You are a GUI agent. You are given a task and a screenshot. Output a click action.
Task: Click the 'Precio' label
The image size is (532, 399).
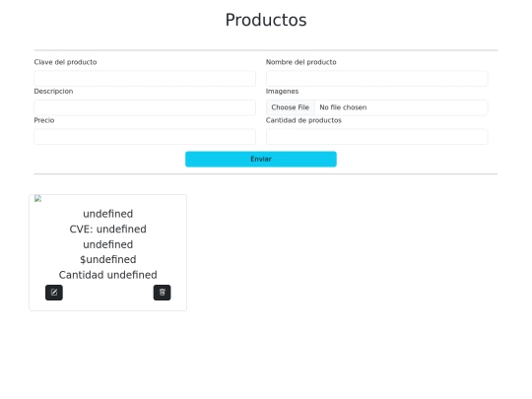(44, 120)
